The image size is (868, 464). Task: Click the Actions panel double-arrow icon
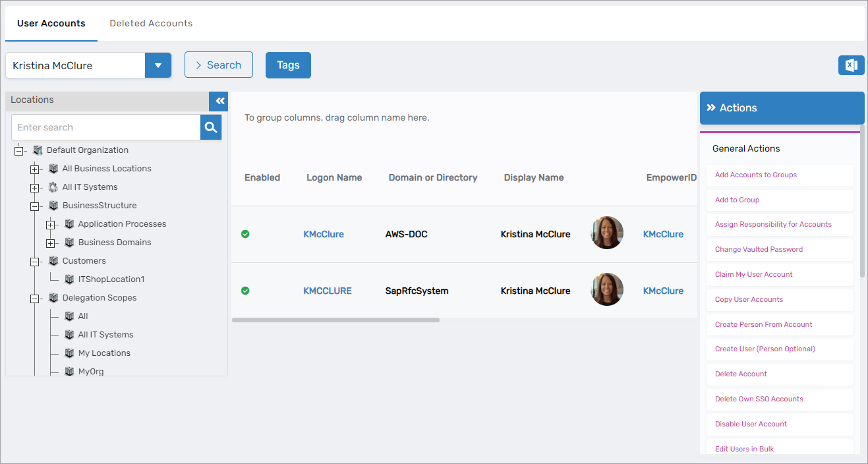(x=711, y=108)
